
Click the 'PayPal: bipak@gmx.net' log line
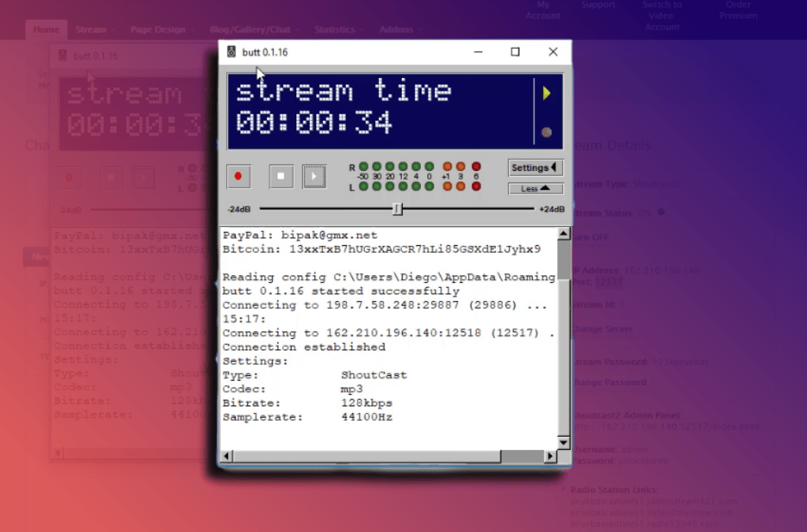point(300,235)
